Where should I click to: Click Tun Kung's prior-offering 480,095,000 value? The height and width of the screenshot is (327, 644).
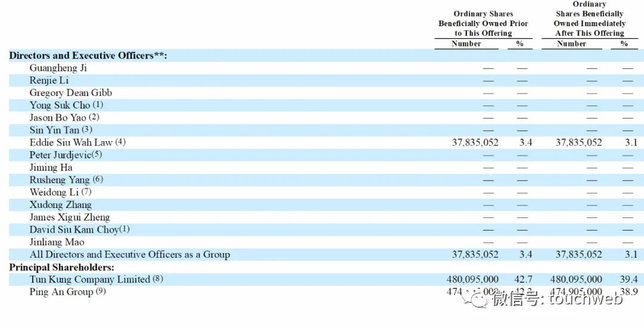click(x=472, y=279)
